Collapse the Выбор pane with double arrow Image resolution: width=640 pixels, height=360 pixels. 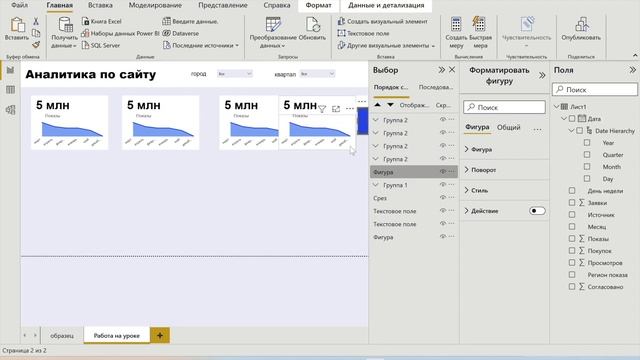click(441, 70)
